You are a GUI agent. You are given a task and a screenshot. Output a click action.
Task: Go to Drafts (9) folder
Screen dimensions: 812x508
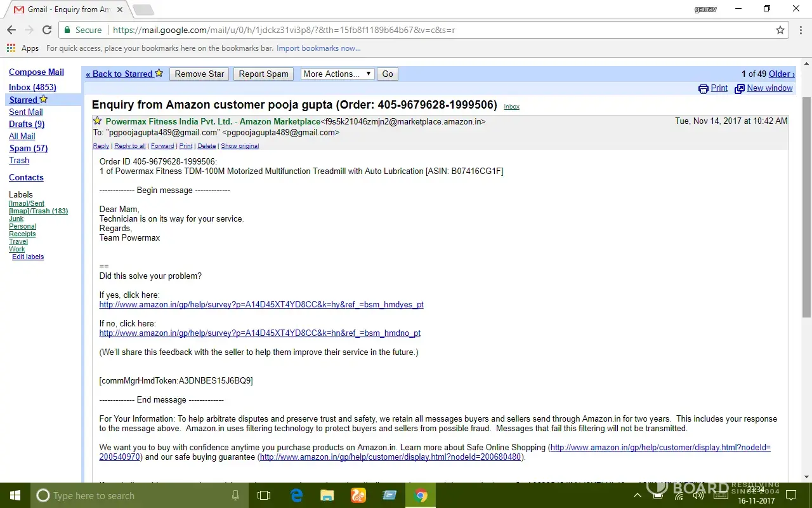pyautogui.click(x=27, y=124)
